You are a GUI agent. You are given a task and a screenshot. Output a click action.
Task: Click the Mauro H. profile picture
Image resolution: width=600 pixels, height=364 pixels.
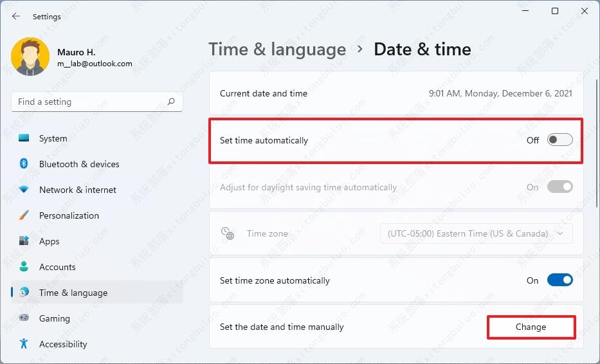click(30, 57)
